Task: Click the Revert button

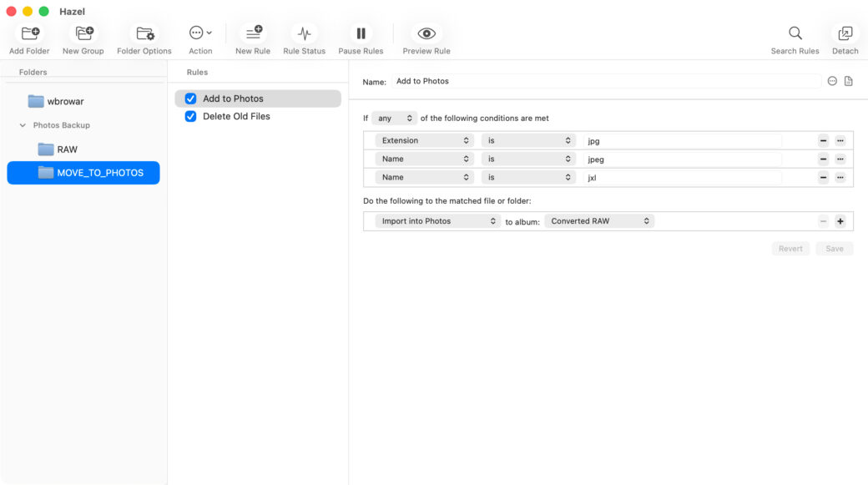Action: (x=790, y=249)
